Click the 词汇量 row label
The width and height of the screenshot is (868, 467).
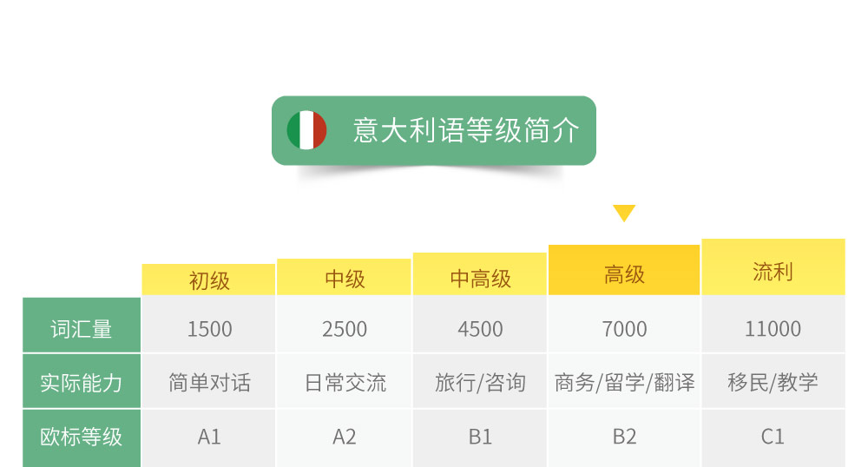pos(82,326)
